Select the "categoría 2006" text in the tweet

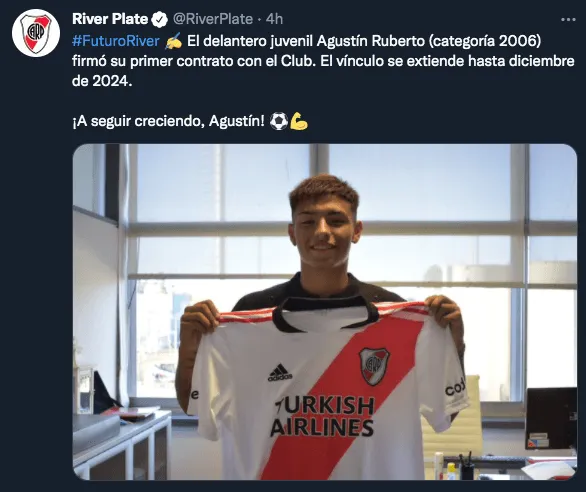484,41
